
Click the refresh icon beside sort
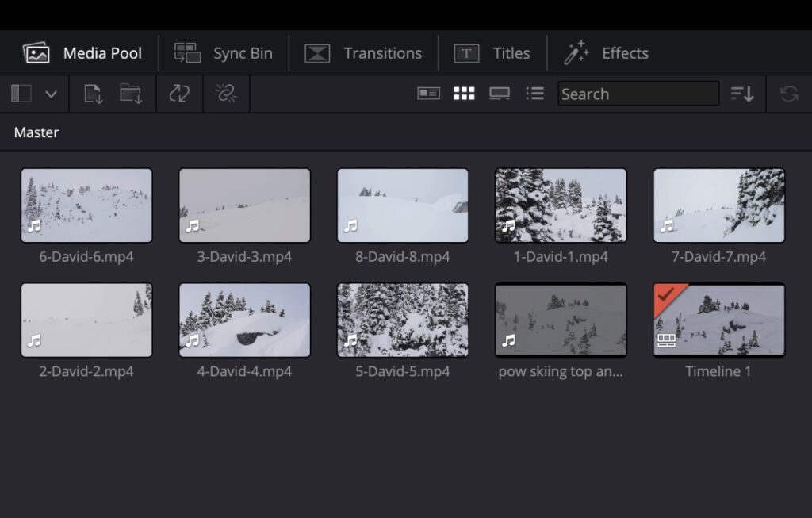point(788,94)
